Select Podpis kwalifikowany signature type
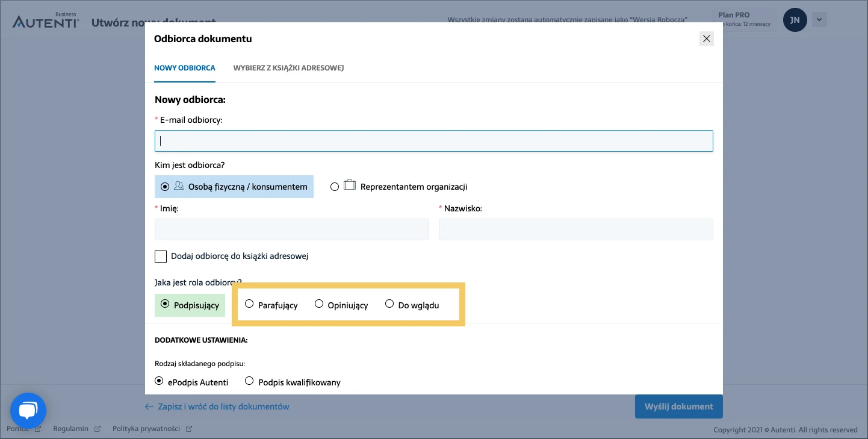The image size is (868, 439). tap(249, 381)
